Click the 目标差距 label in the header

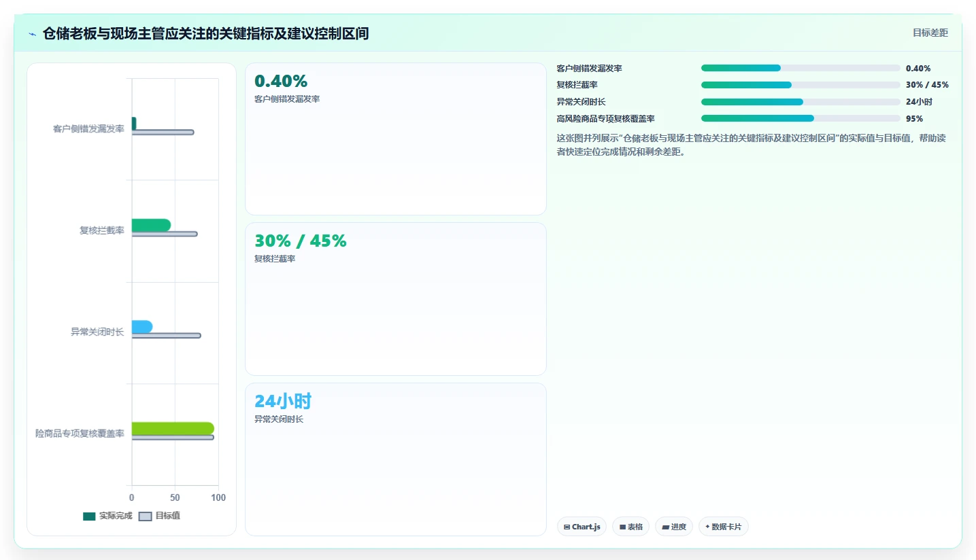(930, 33)
